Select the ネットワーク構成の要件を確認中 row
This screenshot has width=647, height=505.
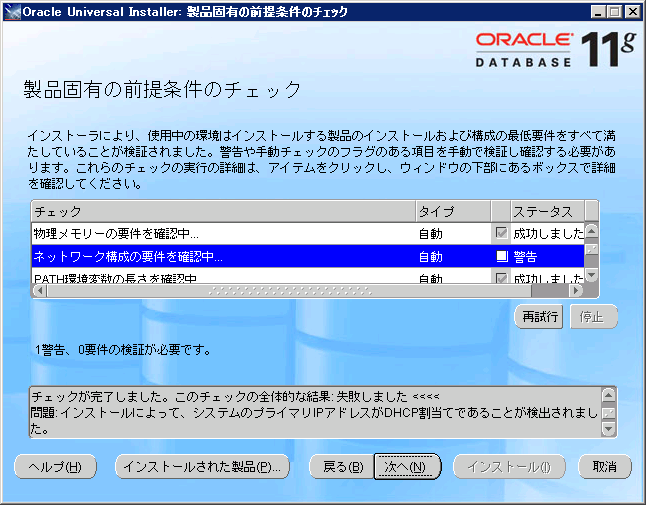(307, 256)
